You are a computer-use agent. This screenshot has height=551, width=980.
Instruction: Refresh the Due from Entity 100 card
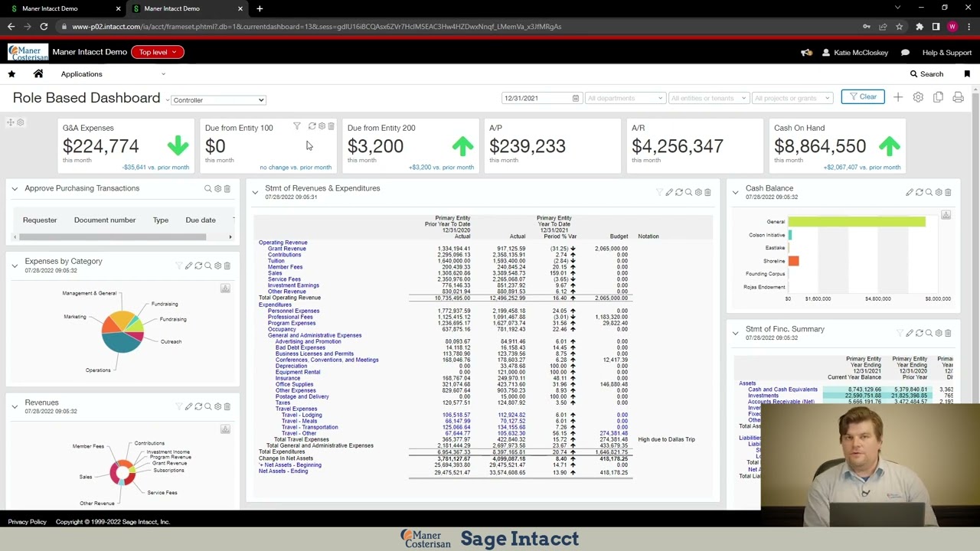[312, 126]
